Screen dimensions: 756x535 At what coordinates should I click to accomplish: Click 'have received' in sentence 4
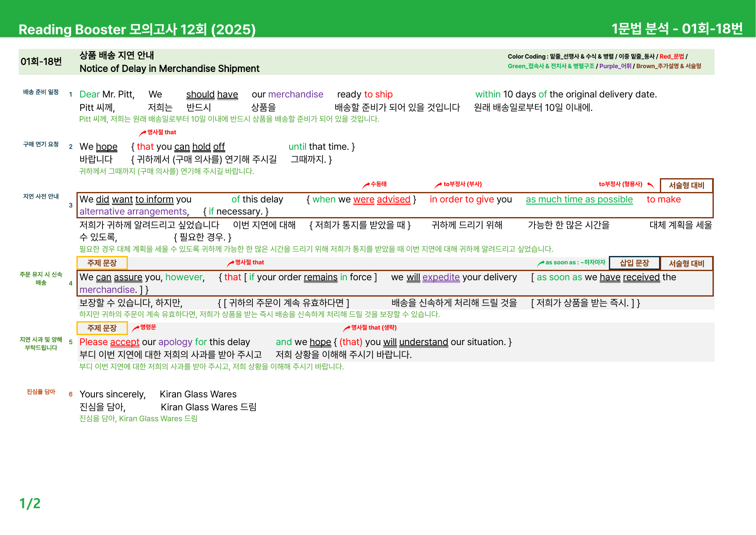630,277
